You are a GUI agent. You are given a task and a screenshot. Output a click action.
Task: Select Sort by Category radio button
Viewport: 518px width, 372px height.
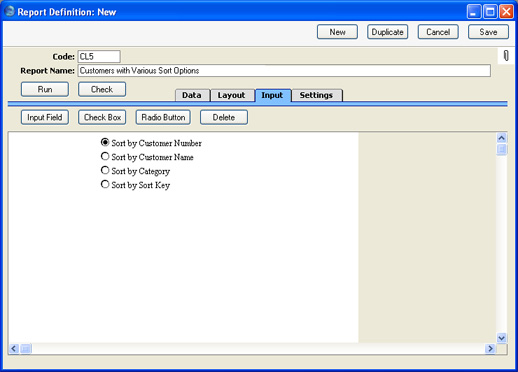[x=105, y=170]
